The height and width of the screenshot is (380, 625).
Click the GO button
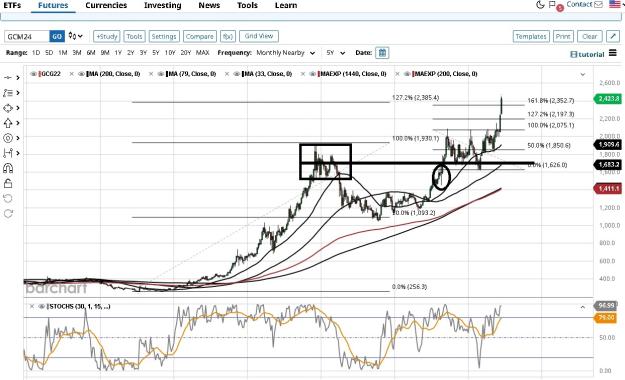tap(57, 36)
